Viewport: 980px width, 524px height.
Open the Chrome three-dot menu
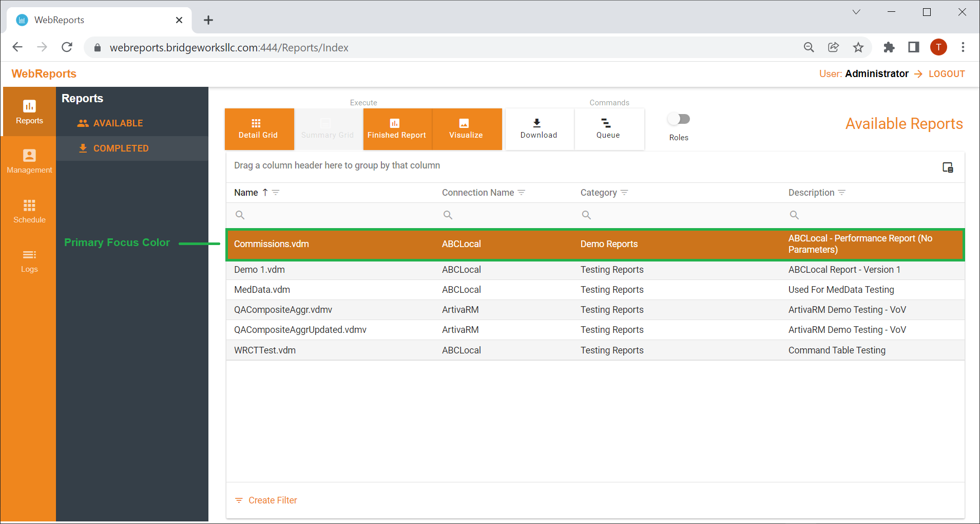coord(963,47)
